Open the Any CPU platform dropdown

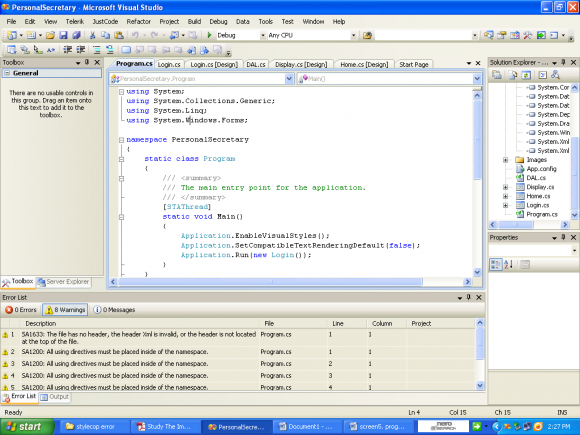tap(353, 35)
